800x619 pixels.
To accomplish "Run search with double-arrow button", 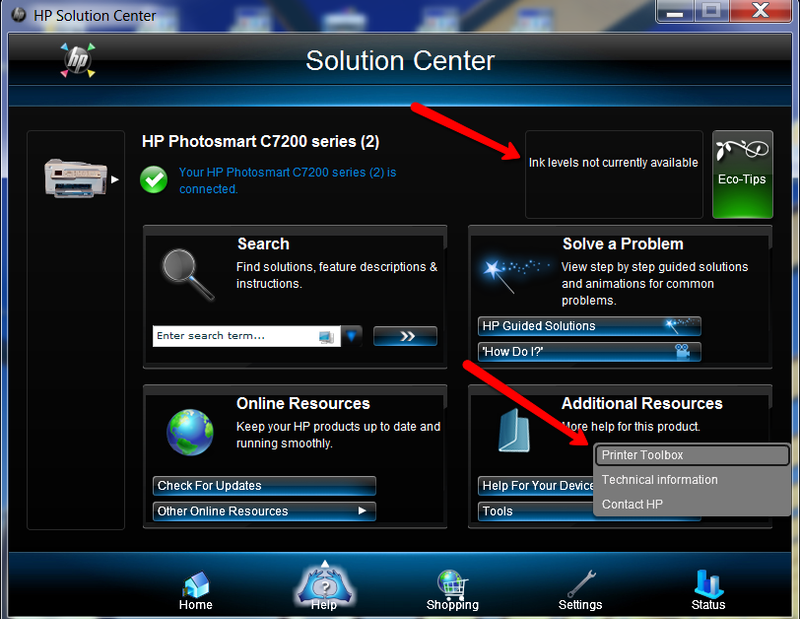I will click(x=405, y=336).
